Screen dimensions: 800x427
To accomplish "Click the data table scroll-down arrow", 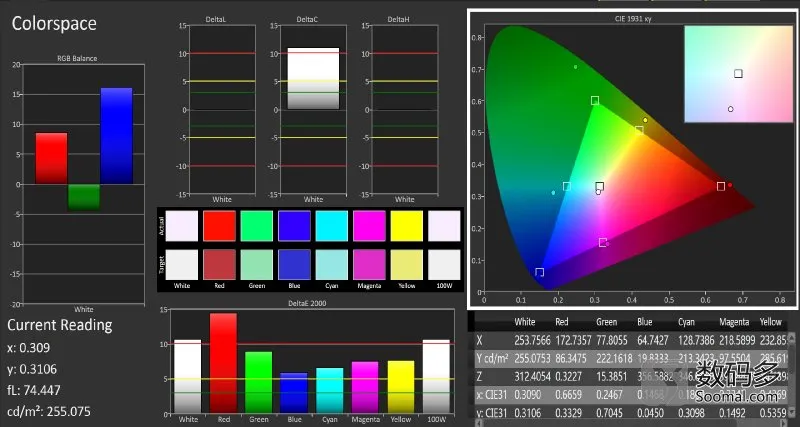I will [x=791, y=414].
